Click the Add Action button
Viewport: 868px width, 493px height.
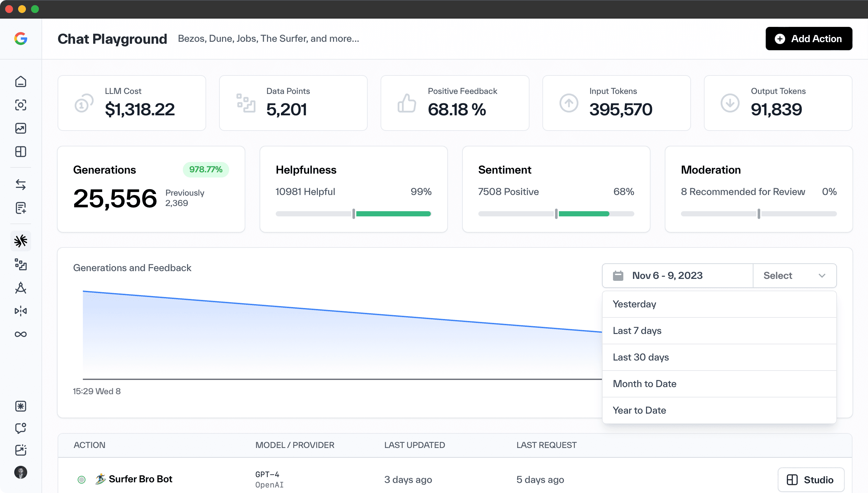(x=809, y=39)
